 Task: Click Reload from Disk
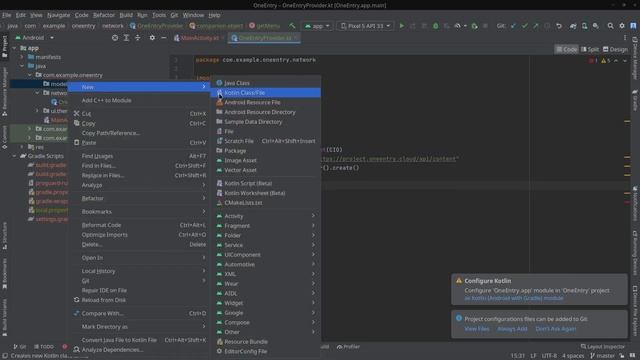point(139,300)
